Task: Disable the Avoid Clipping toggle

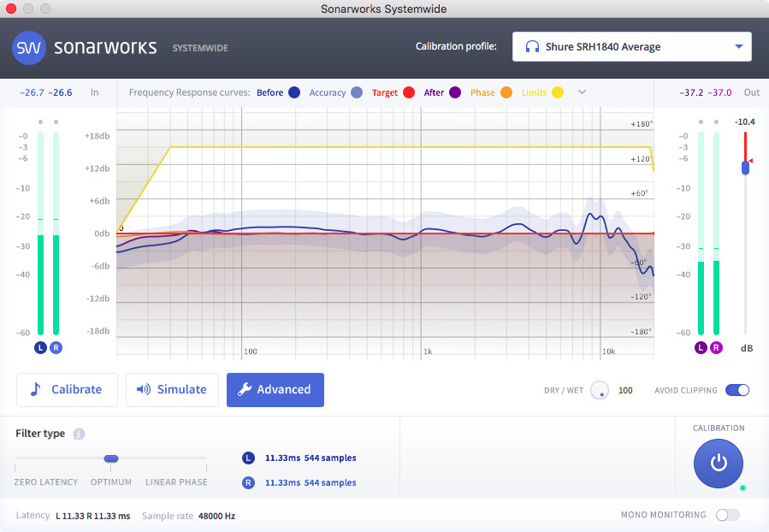Action: tap(736, 390)
